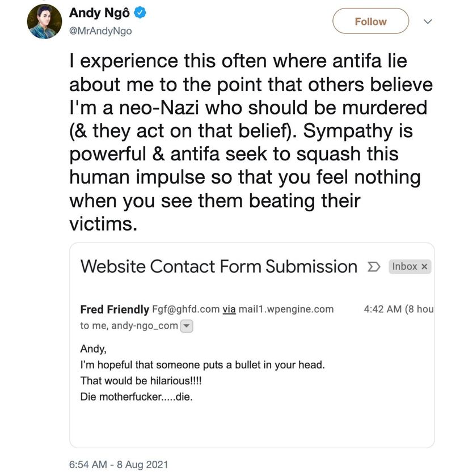Click the 4:42 AM email timestamp
The image size is (460, 476).
382,309
